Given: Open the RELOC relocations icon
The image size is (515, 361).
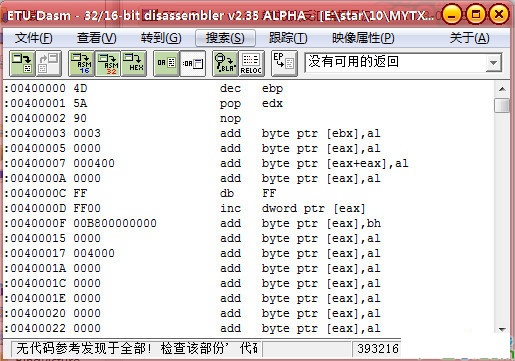Looking at the screenshot, I should 252,63.
